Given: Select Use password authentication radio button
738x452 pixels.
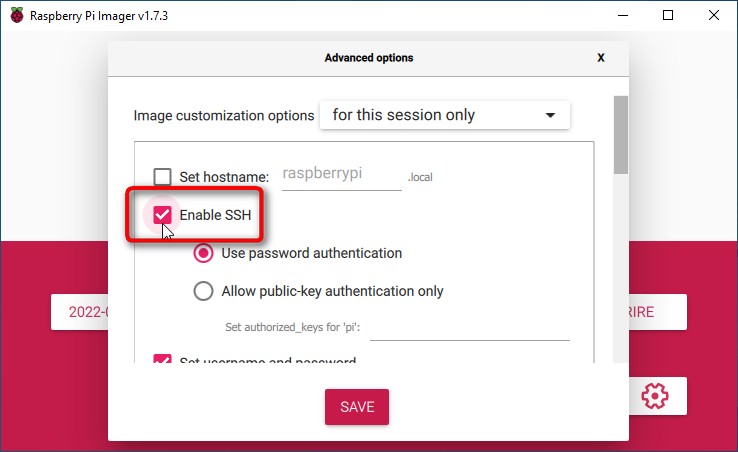Looking at the screenshot, I should (x=203, y=253).
